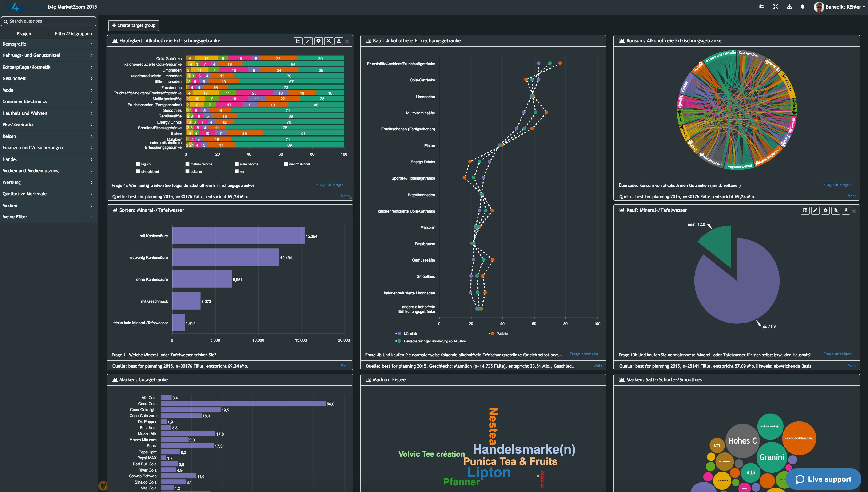
Task: Toggle einm./Woche legend checkbox
Action: pos(236,164)
